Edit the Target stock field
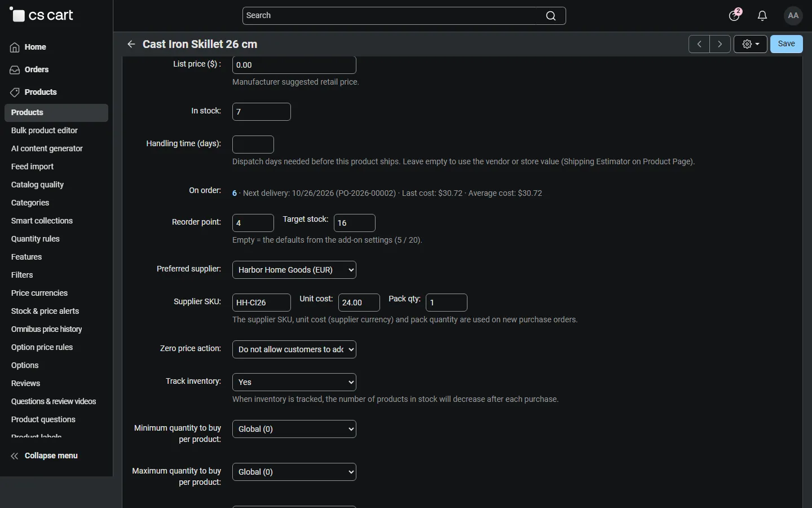This screenshot has height=508, width=812. coord(355,223)
